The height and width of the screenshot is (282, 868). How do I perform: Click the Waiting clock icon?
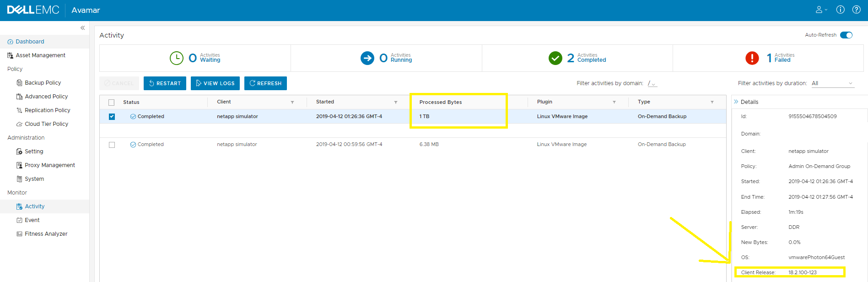(177, 58)
